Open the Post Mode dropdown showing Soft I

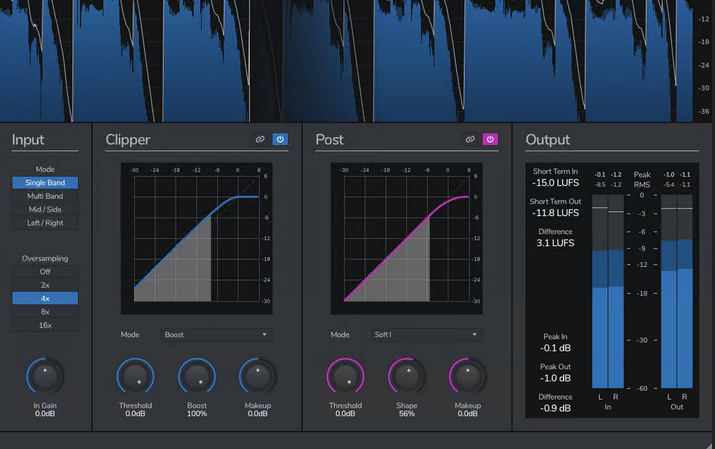click(426, 335)
